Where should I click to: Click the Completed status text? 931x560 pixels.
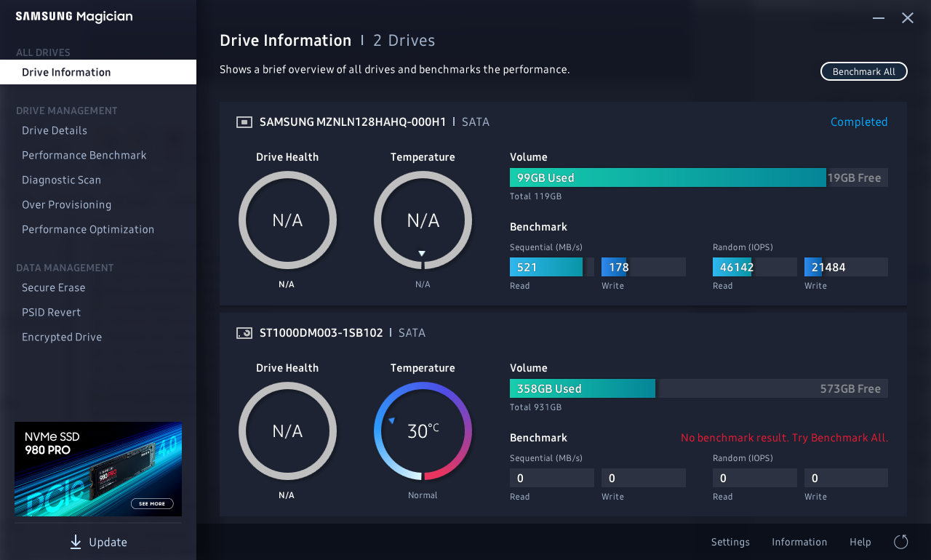pyautogui.click(x=859, y=122)
